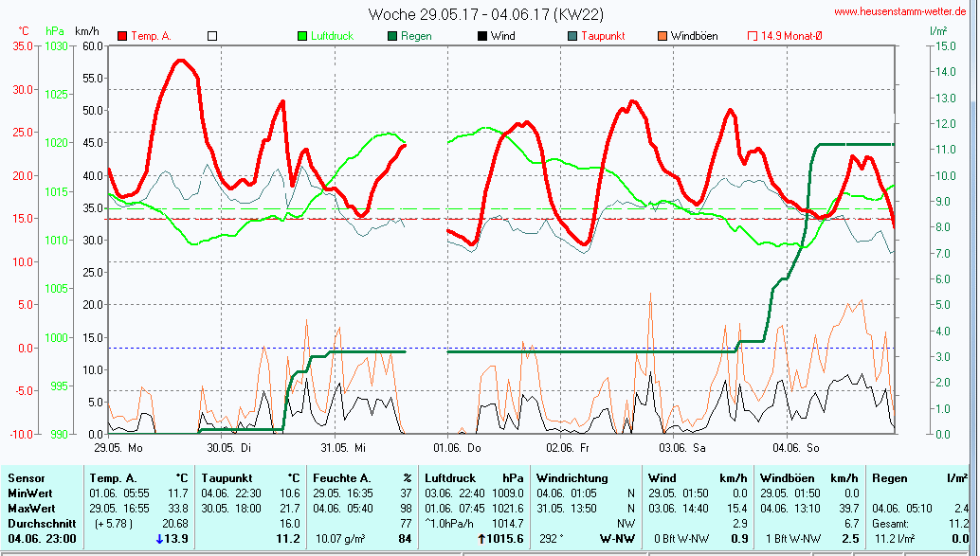Select the dark green Regen legend square
This screenshot has width=980, height=556.
pyautogui.click(x=392, y=36)
